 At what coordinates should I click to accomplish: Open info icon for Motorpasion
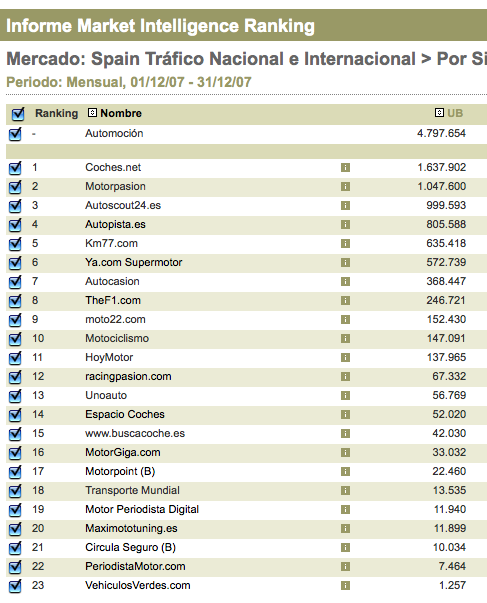345,187
